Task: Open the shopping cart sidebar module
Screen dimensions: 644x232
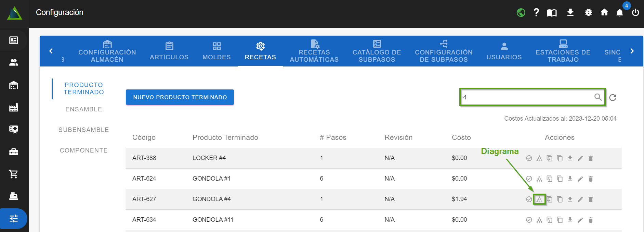Action: [14, 174]
